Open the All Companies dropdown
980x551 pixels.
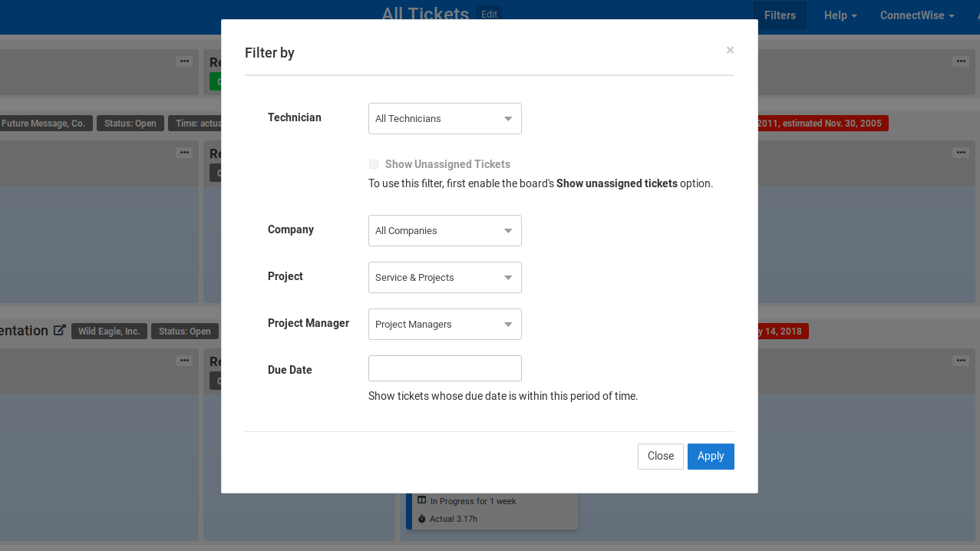445,231
